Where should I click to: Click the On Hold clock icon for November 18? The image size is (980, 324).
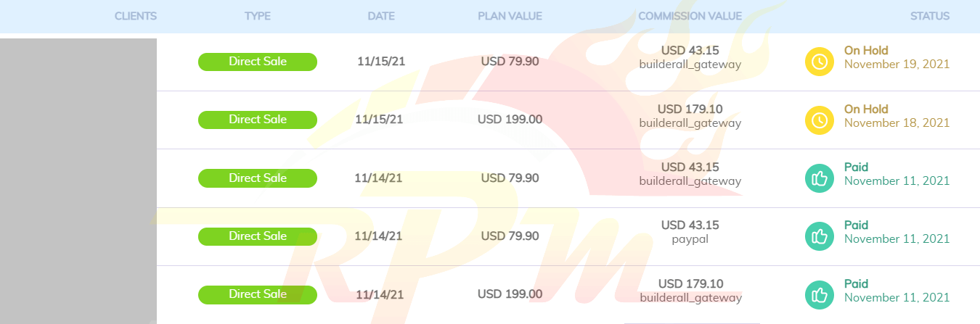[x=820, y=120]
